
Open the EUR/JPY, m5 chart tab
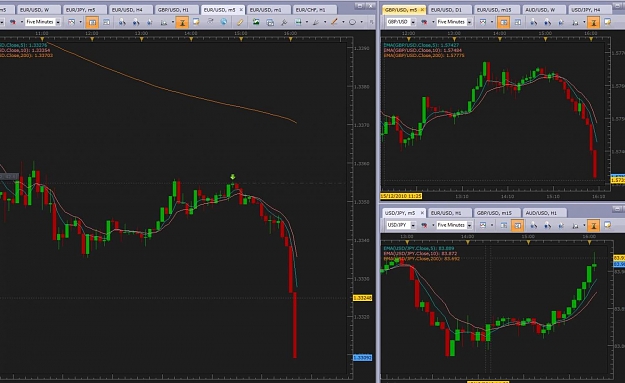(x=85, y=10)
